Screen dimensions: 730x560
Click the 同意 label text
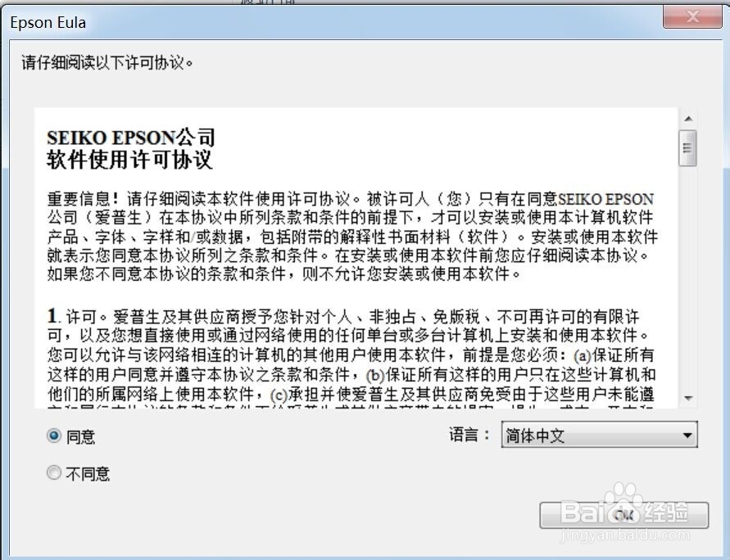pyautogui.click(x=80, y=436)
